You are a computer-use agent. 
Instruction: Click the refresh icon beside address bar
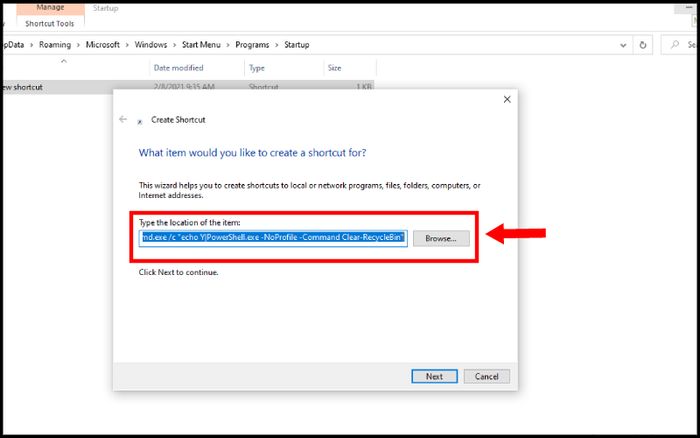point(643,45)
